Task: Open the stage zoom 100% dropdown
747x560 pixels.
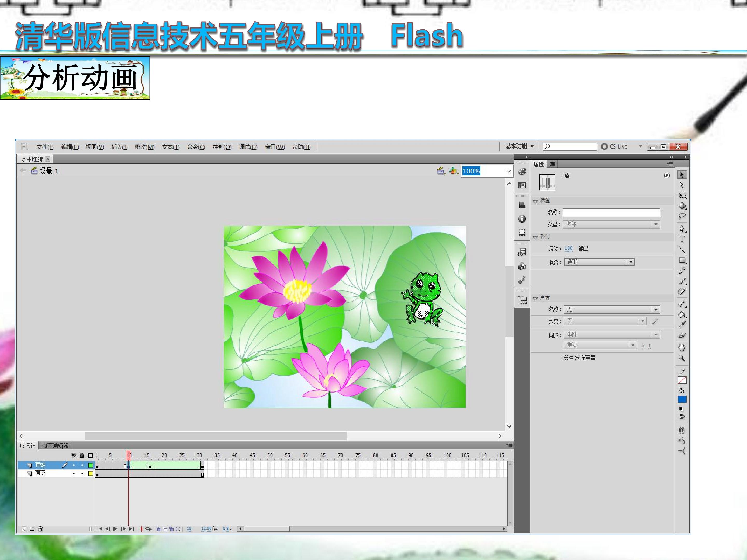Action: pyautogui.click(x=509, y=171)
